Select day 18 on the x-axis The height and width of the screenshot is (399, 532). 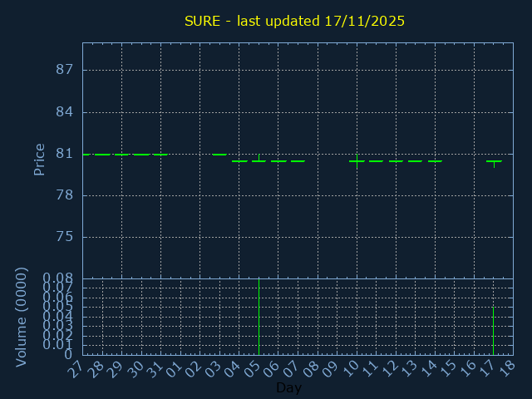point(507,370)
